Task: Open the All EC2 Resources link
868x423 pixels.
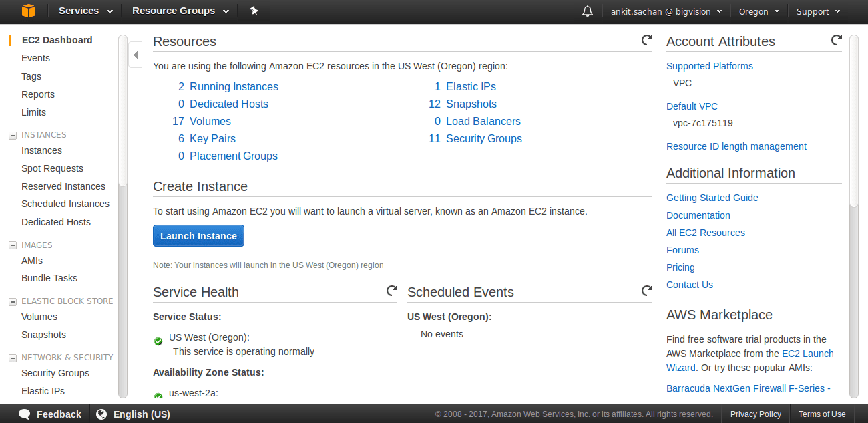Action: click(706, 233)
